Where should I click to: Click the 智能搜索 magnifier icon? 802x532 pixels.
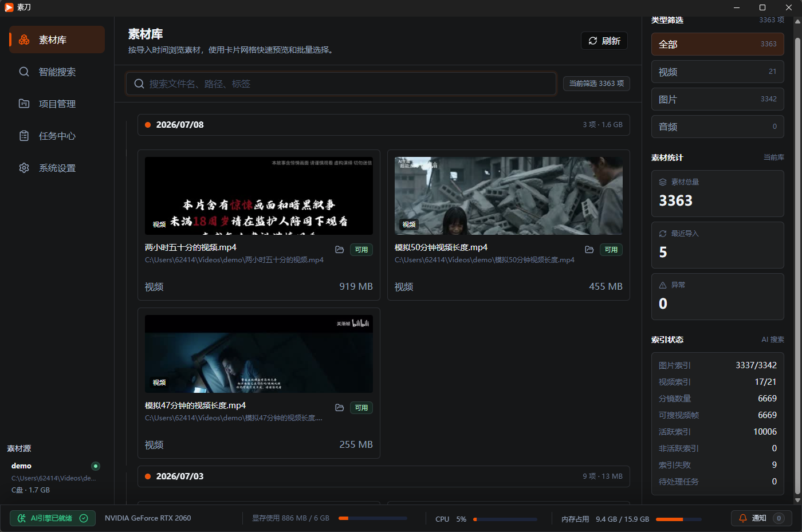(x=24, y=72)
